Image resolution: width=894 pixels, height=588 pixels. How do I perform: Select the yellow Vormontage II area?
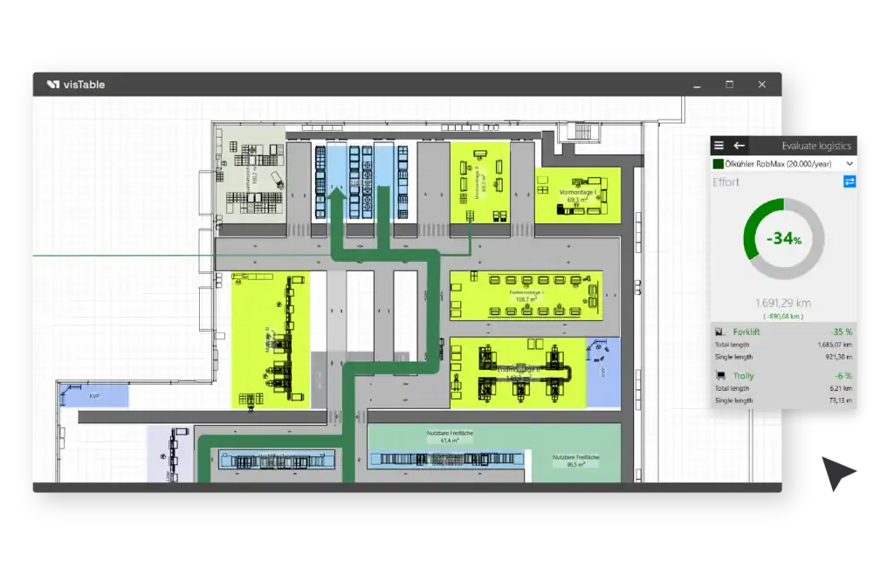(479, 182)
